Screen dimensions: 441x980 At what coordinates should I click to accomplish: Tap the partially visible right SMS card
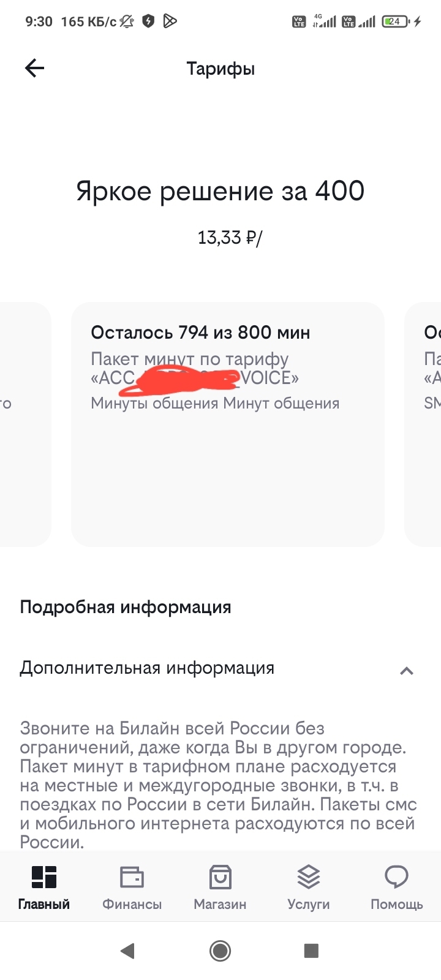point(423,424)
